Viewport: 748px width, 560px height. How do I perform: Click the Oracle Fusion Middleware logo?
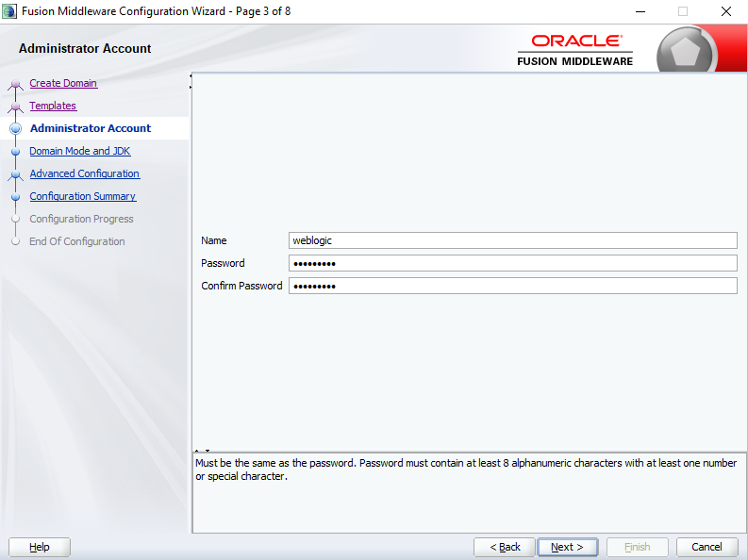pyautogui.click(x=574, y=51)
